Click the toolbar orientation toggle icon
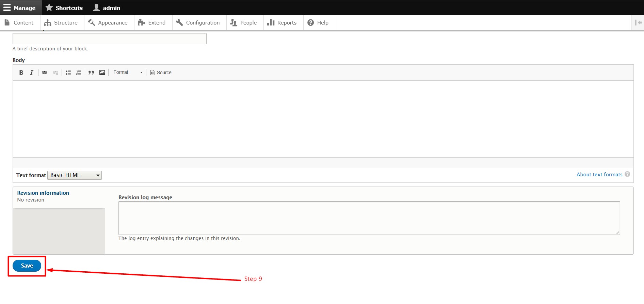 (x=638, y=22)
